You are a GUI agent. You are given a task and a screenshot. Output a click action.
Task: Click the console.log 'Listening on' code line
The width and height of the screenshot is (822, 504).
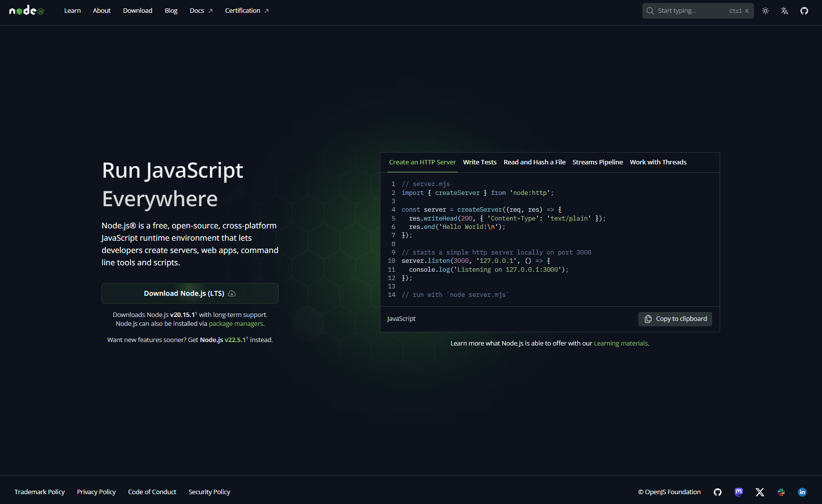(x=489, y=270)
